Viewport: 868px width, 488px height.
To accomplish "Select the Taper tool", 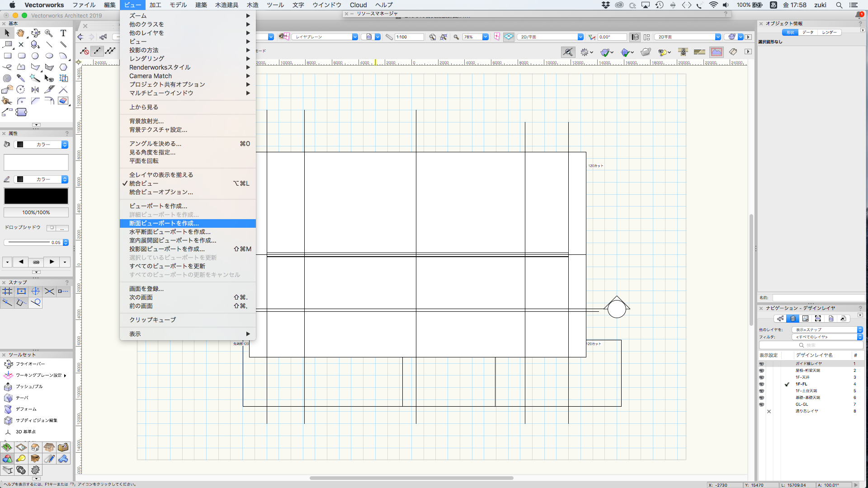I will (x=16, y=398).
